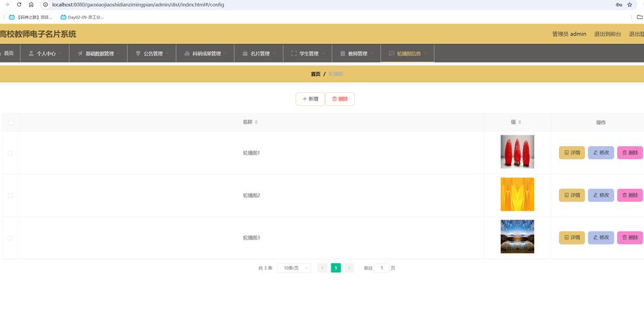Screen dimensions: 644x329
Task: Go to next page arrow in pagination
Action: pyautogui.click(x=349, y=268)
